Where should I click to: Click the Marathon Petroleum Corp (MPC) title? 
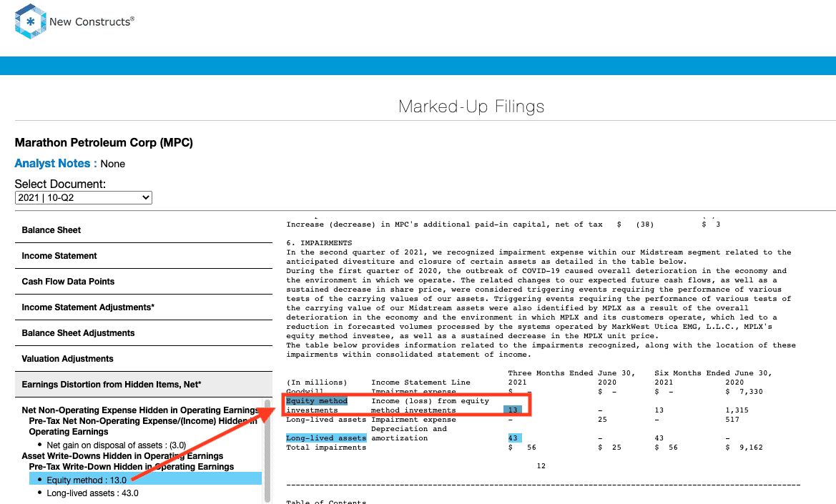click(104, 143)
